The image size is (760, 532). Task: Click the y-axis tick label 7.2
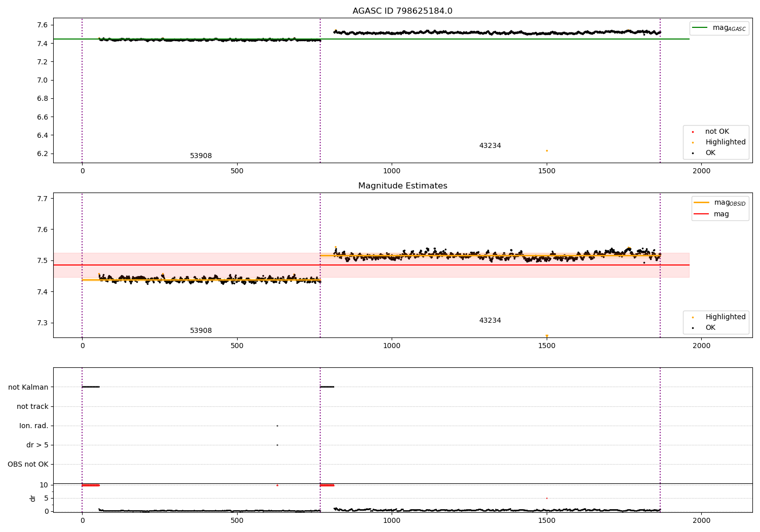[43, 62]
